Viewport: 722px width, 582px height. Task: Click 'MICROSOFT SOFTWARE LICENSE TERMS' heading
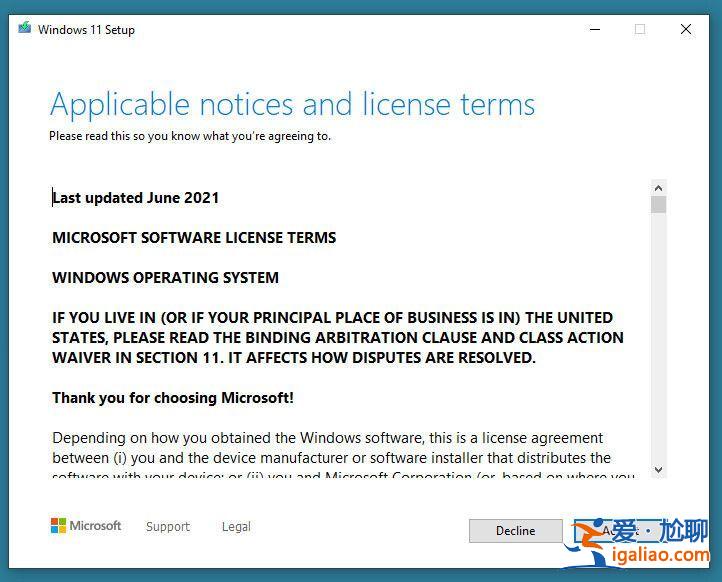click(x=194, y=238)
